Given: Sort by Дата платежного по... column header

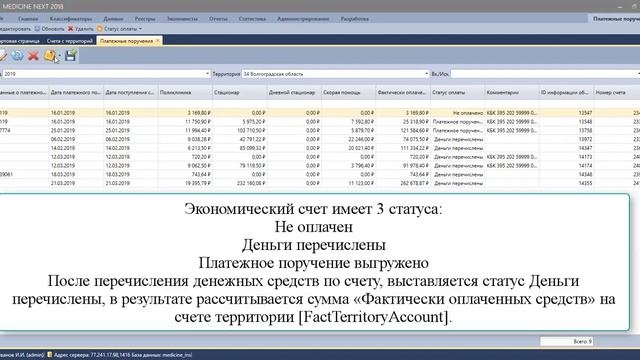Looking at the screenshot, I should [x=76, y=93].
